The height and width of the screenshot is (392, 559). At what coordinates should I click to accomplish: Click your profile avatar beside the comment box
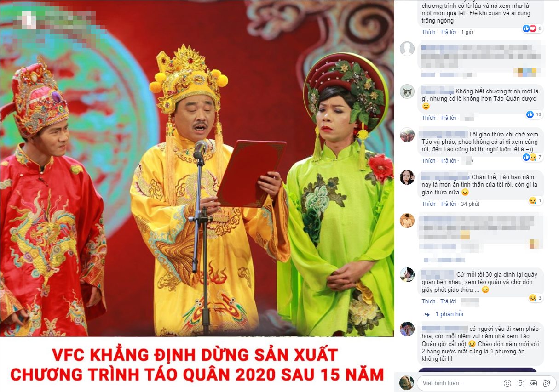(x=407, y=383)
